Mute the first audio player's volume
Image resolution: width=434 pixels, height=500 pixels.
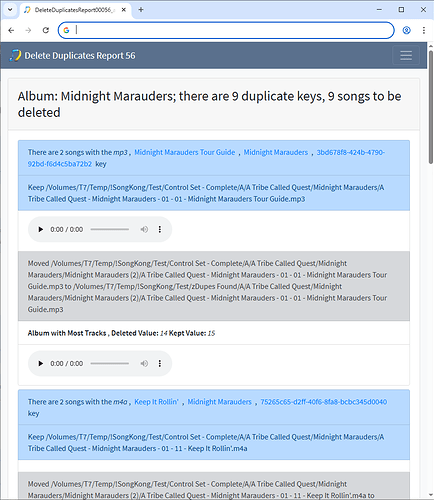click(144, 229)
